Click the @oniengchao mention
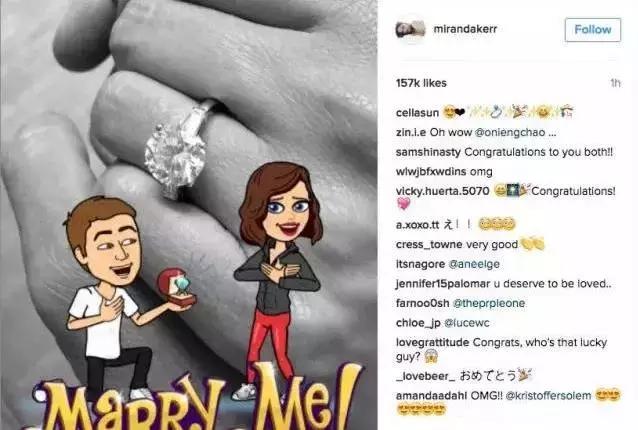 coord(510,133)
